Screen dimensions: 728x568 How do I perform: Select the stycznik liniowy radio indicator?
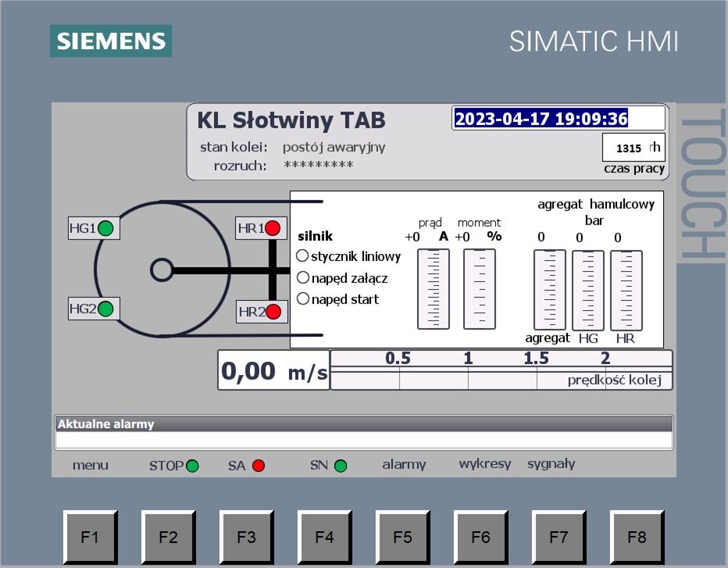[x=302, y=255]
